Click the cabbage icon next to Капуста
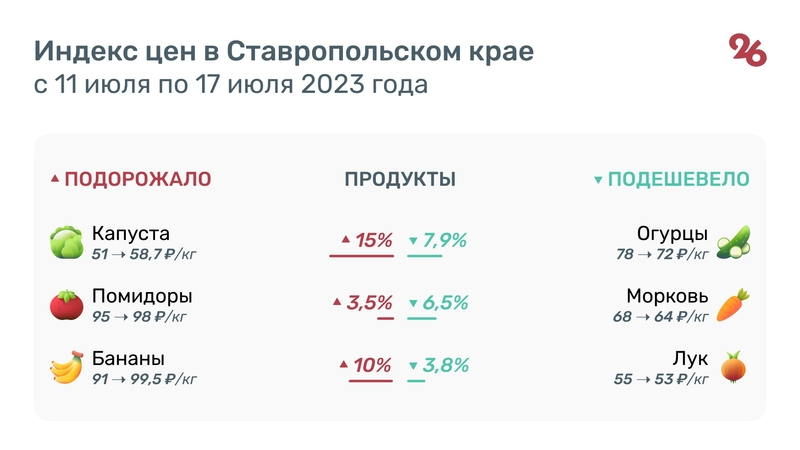 pyautogui.click(x=67, y=242)
